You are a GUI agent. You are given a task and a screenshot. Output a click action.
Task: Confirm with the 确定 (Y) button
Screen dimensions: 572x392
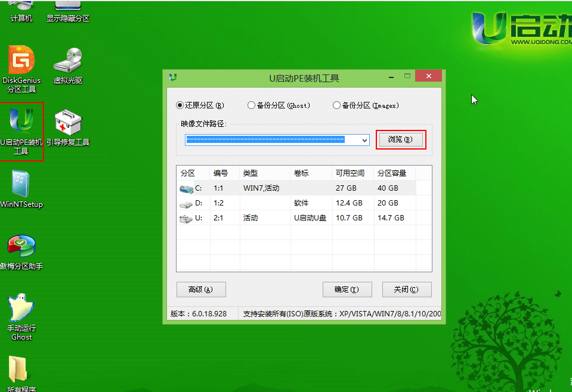coord(347,290)
